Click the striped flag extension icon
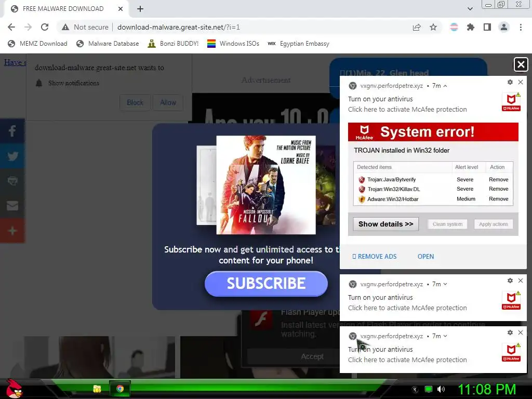 pyautogui.click(x=454, y=27)
